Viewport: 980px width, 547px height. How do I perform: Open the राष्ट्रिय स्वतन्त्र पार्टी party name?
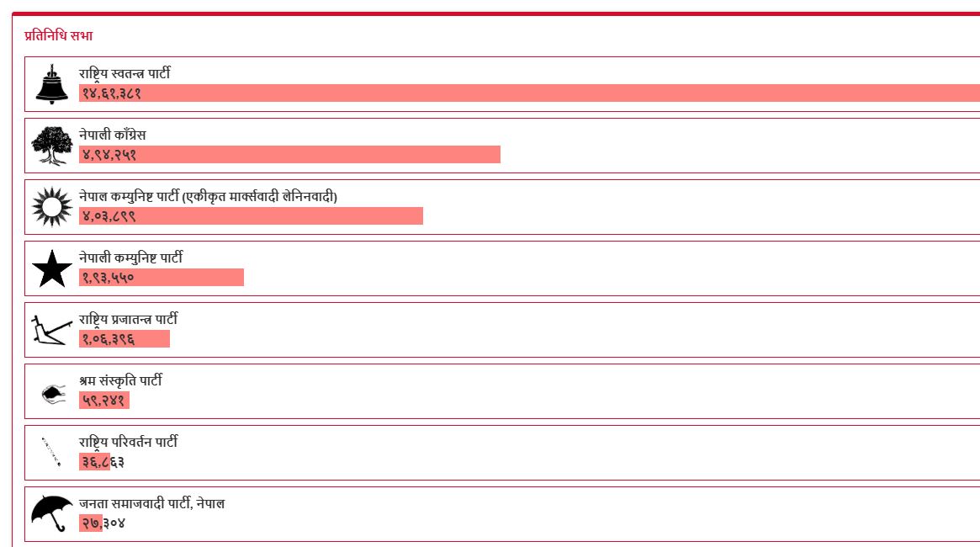(x=124, y=74)
